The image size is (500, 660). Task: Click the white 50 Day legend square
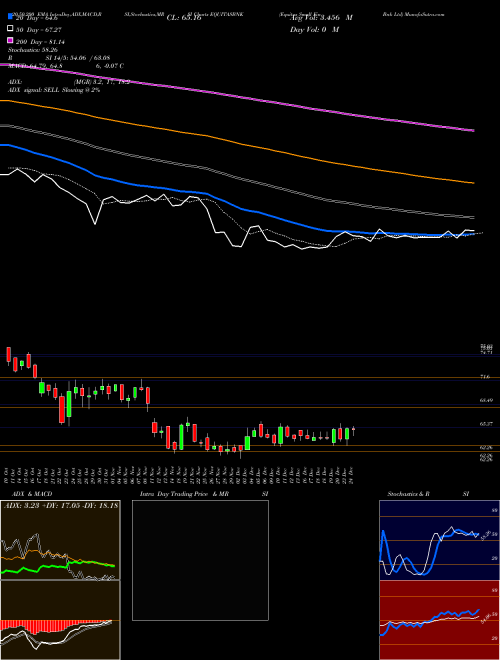10,29
